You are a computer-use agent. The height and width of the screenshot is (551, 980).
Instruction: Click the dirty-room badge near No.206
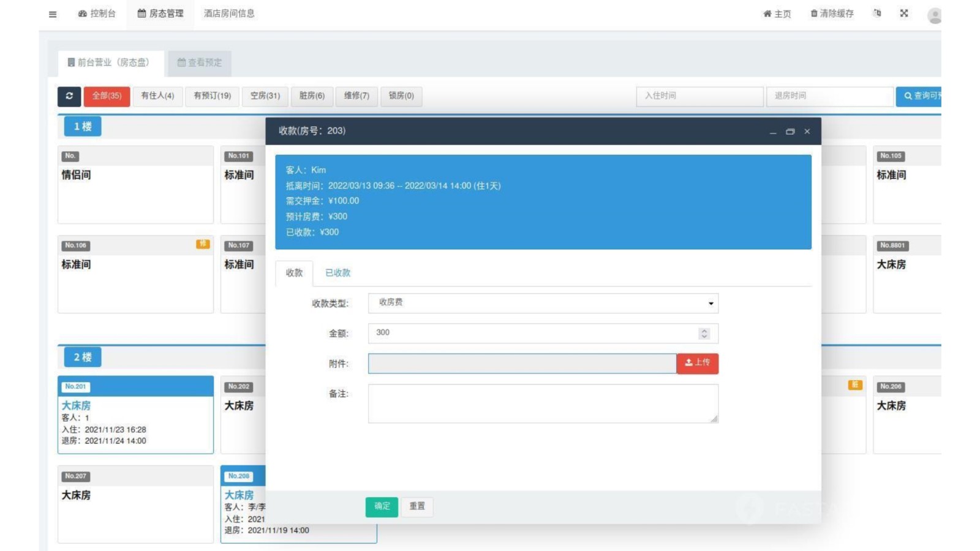click(855, 385)
